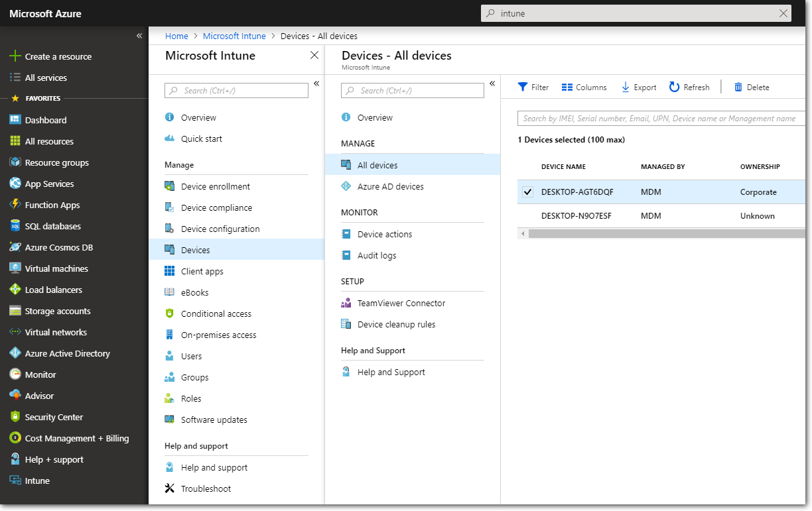Collapse the Microsoft Intune menu pane

[x=316, y=84]
